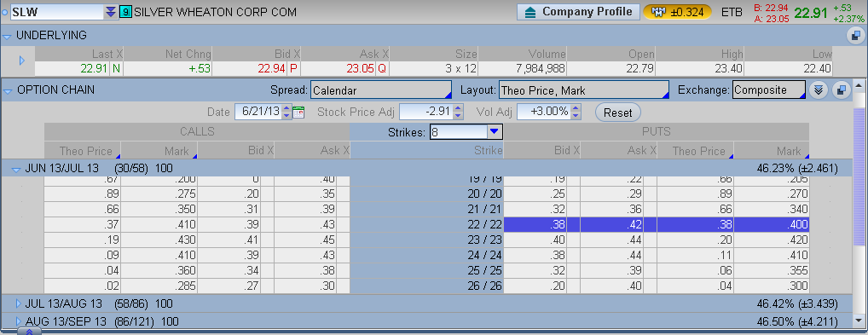Collapse the Underlying section
This screenshot has height=335, width=868.
pos(7,37)
